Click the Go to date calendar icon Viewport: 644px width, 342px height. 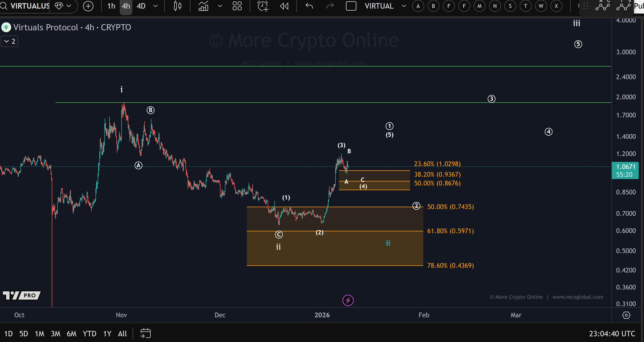pyautogui.click(x=145, y=334)
